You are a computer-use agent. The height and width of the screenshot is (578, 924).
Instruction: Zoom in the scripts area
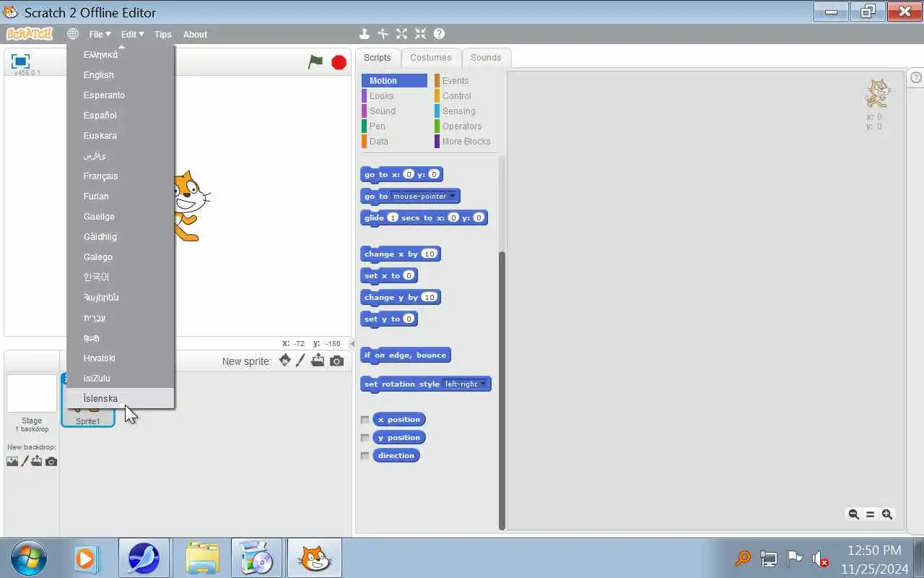[x=887, y=514]
